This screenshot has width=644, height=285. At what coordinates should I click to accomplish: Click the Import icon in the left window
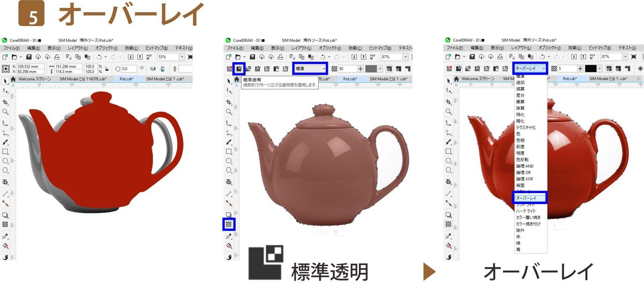pos(130,56)
